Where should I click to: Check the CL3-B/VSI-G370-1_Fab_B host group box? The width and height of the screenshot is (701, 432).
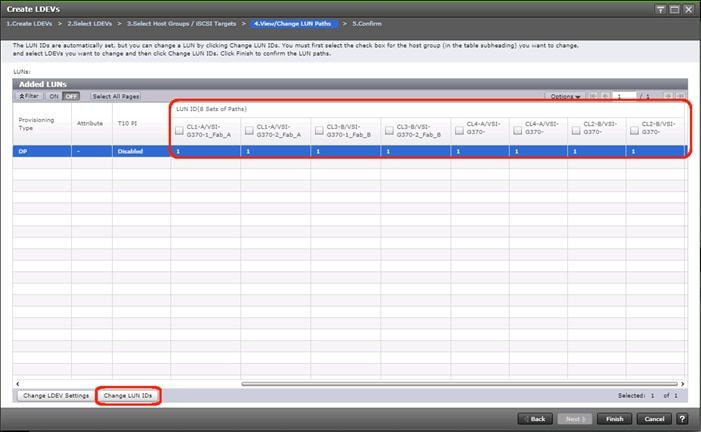pyautogui.click(x=319, y=130)
